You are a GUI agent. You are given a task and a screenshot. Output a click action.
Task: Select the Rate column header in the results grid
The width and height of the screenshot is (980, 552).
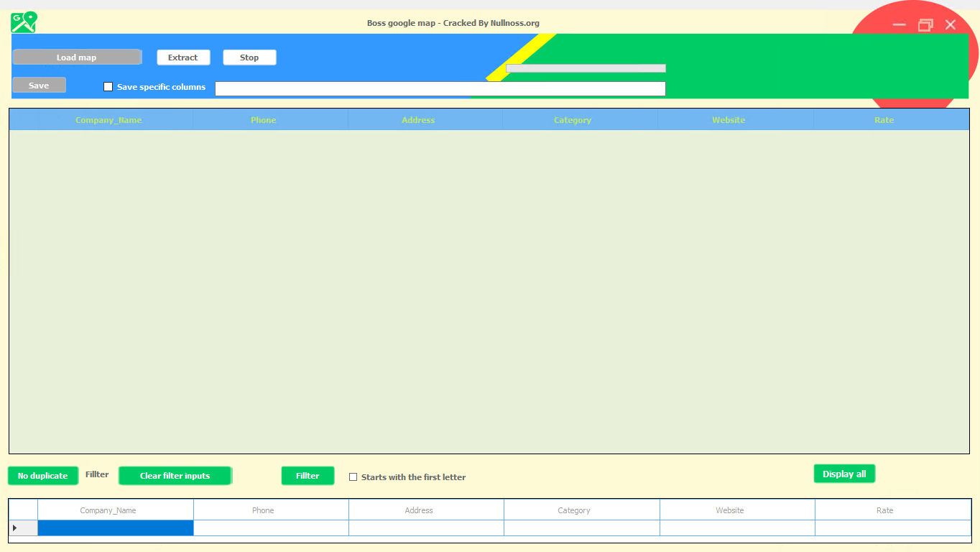[x=891, y=120]
